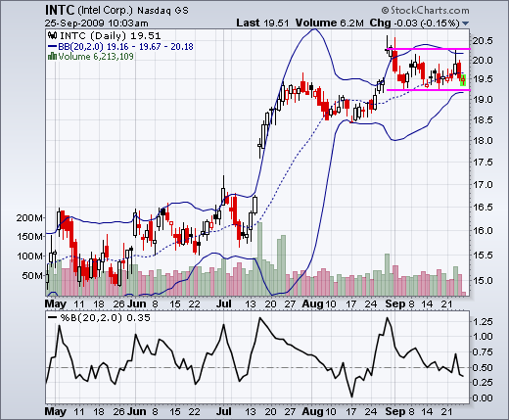The width and height of the screenshot is (509, 420).
Task: Click the 'Nasdaq GS' exchange label
Action: pyautogui.click(x=162, y=11)
